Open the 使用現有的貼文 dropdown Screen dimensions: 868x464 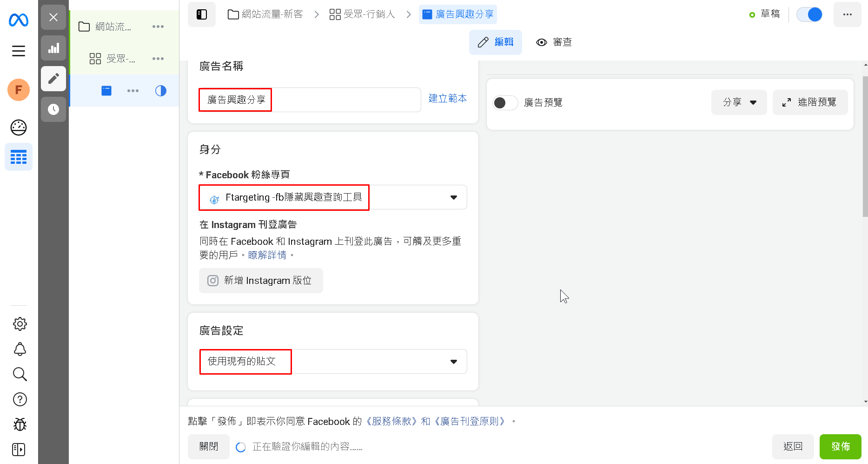click(x=333, y=362)
